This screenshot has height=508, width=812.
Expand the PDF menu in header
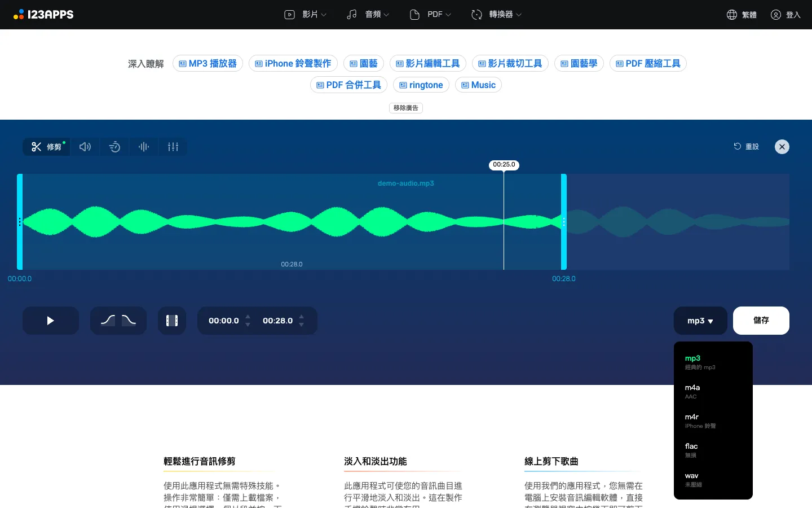430,15
